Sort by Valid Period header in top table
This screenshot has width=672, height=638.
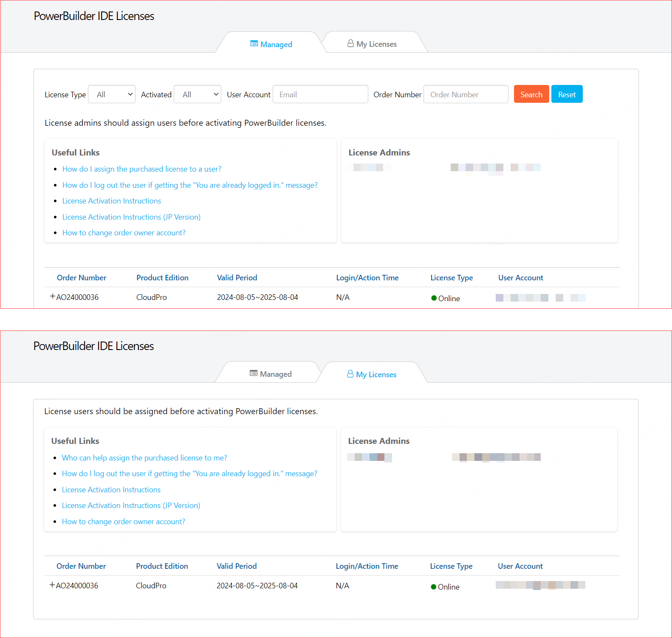(237, 278)
